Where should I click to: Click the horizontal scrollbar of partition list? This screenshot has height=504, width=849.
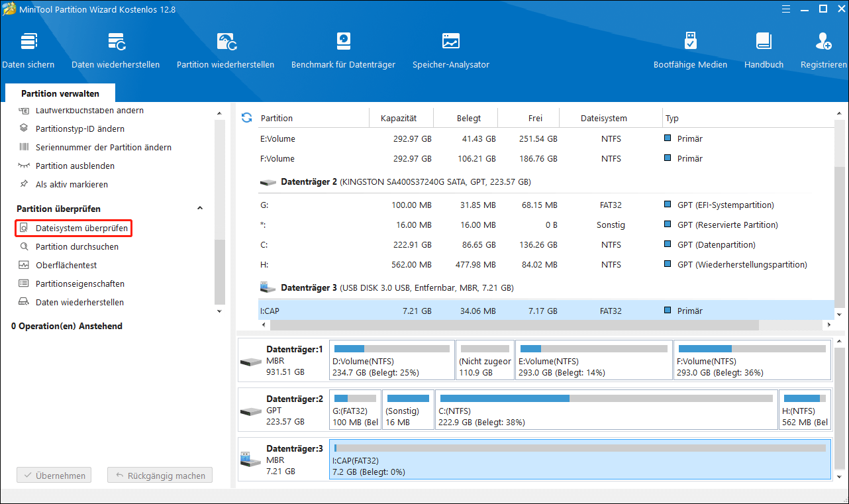tap(513, 325)
